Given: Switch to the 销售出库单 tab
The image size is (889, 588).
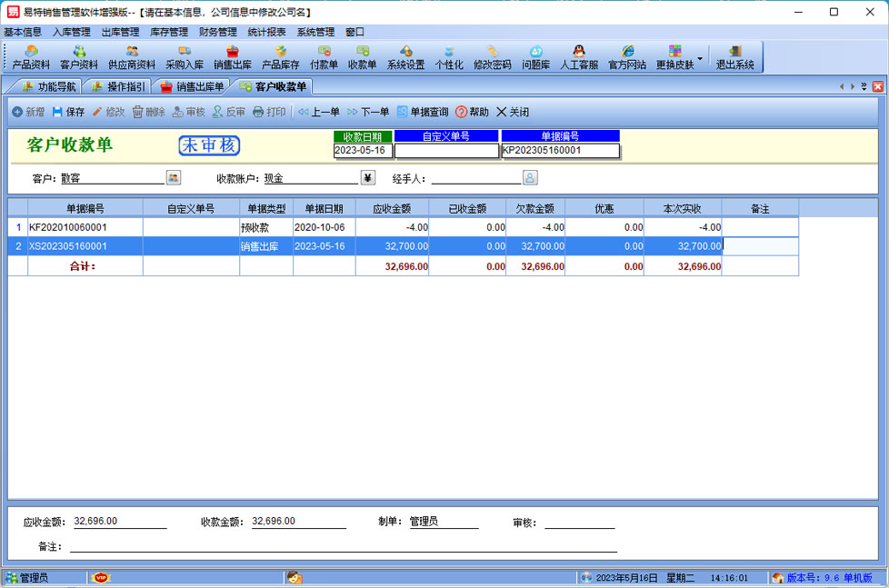Looking at the screenshot, I should tap(191, 87).
